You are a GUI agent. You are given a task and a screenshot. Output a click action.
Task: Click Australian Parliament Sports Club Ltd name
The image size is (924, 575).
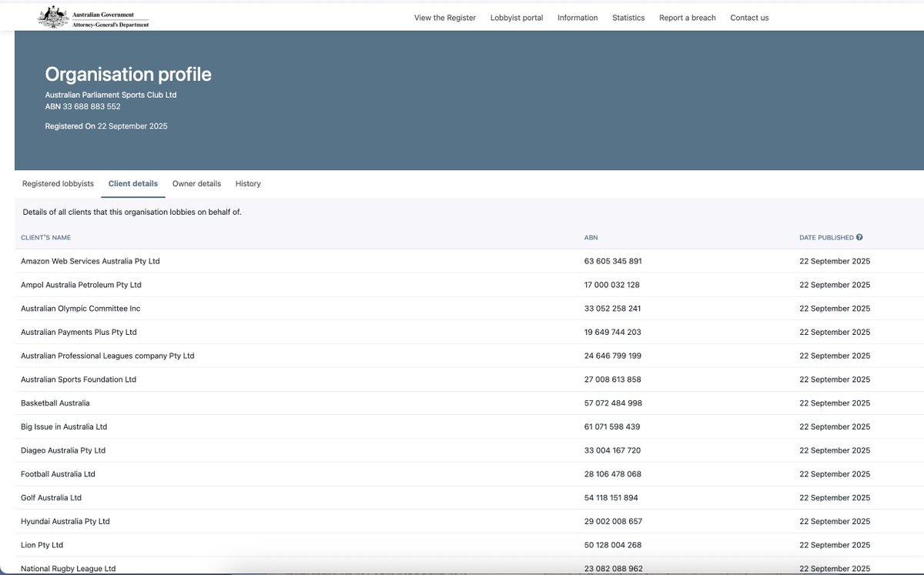[x=111, y=95]
